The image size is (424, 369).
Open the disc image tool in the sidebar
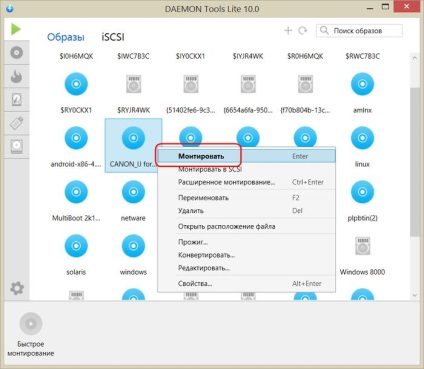16,53
